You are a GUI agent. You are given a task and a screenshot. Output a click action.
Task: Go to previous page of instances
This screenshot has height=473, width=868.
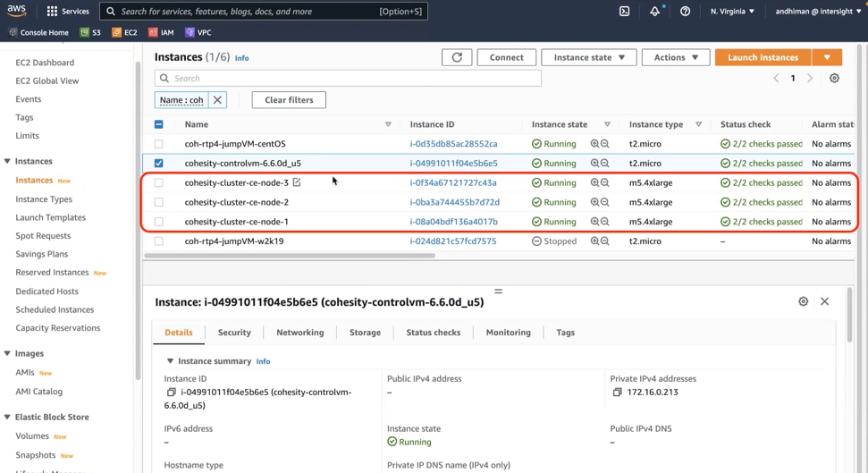pyautogui.click(x=776, y=78)
